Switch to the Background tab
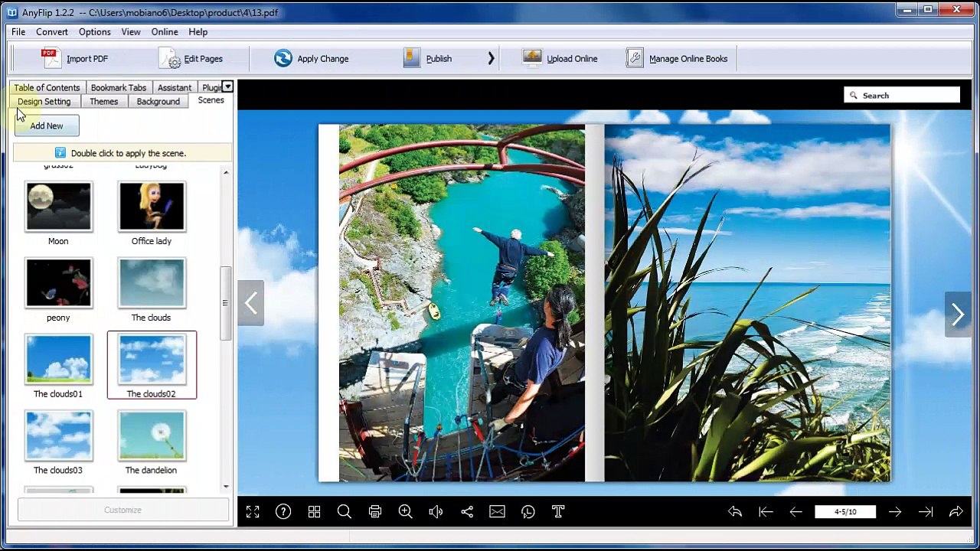The height and width of the screenshot is (551, 980). pos(158,102)
